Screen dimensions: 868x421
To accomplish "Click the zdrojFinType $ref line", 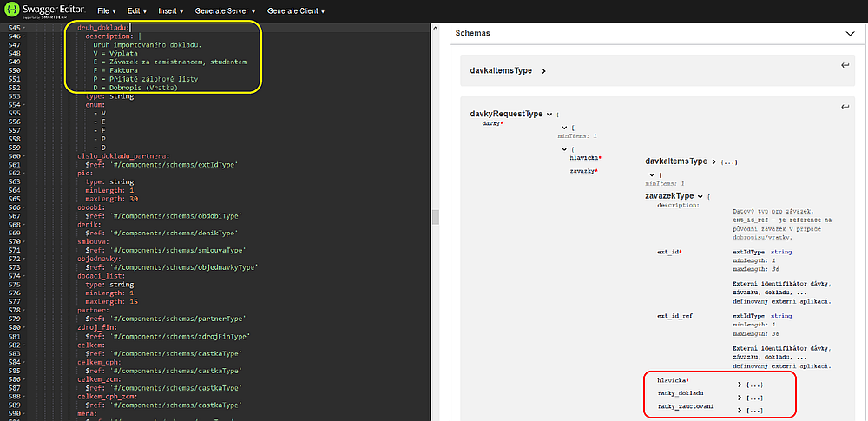I will 168,336.
